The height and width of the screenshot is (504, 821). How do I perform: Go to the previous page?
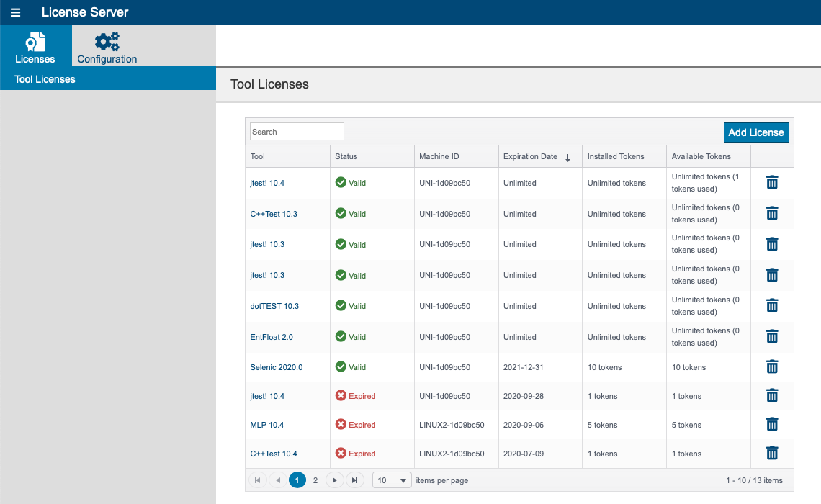(x=278, y=480)
